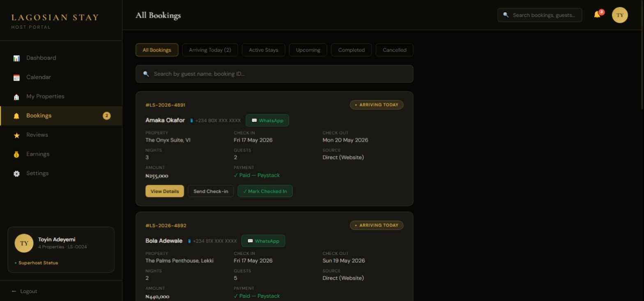Click the All Bookings page heading
This screenshot has height=301, width=644.
158,16
